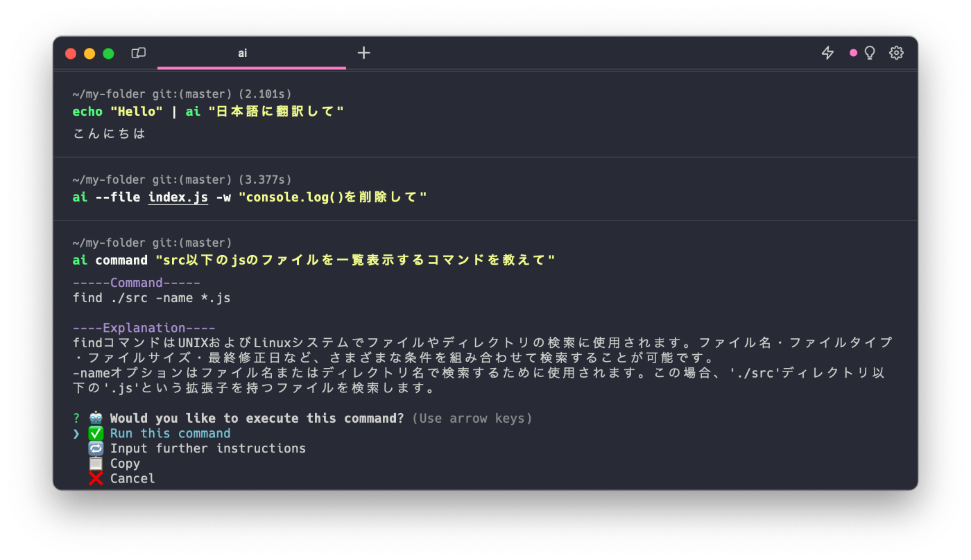This screenshot has height=560, width=971.
Task: Add a new tab with plus icon
Action: pyautogui.click(x=364, y=53)
